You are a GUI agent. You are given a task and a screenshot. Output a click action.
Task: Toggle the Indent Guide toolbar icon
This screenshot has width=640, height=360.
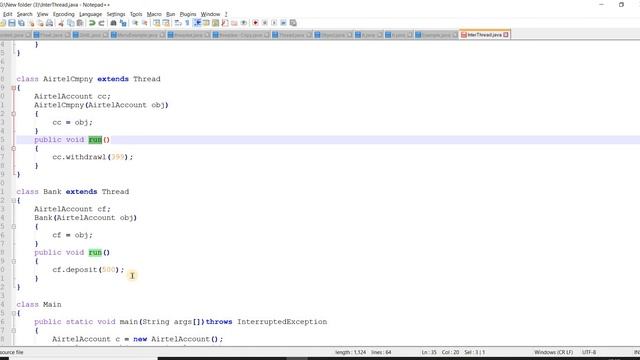[x=197, y=23]
